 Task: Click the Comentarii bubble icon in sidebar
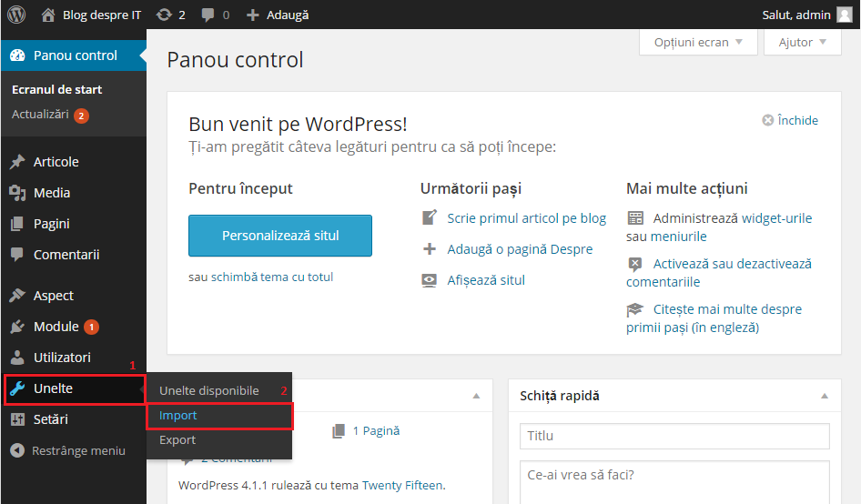point(17,254)
